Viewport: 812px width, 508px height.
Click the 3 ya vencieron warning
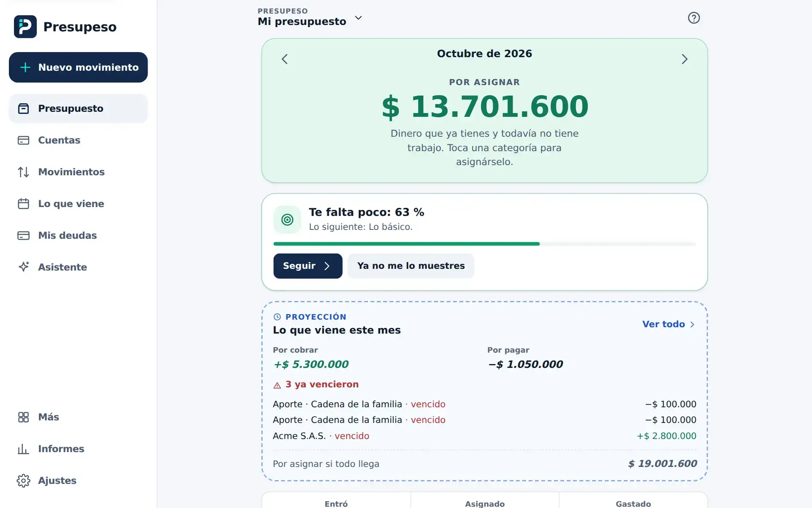[x=316, y=384]
